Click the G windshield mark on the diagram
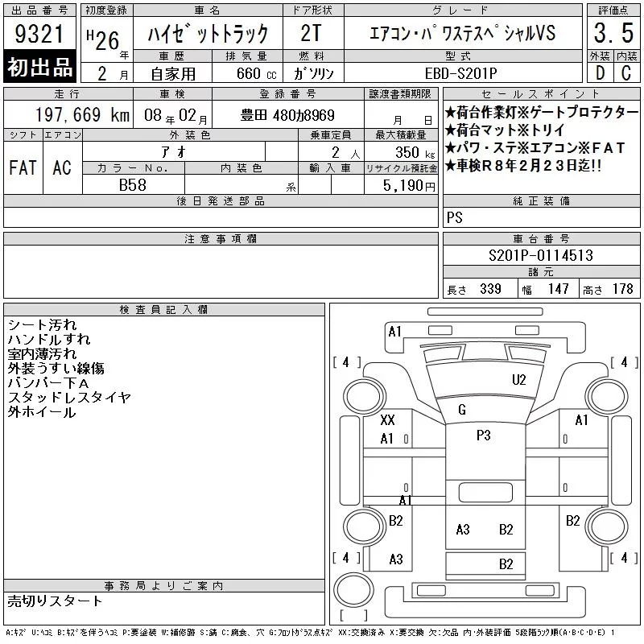This screenshot has height=644, width=644. (462, 410)
